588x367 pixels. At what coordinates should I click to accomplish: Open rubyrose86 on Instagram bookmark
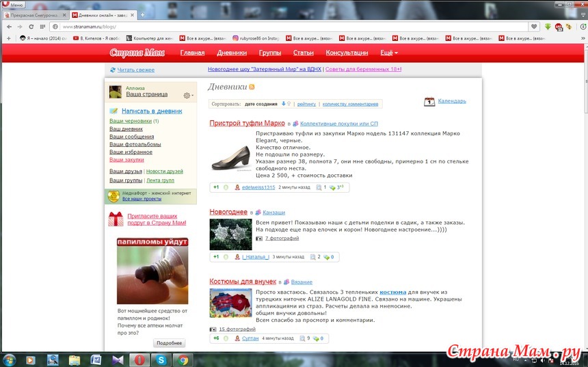[256, 38]
